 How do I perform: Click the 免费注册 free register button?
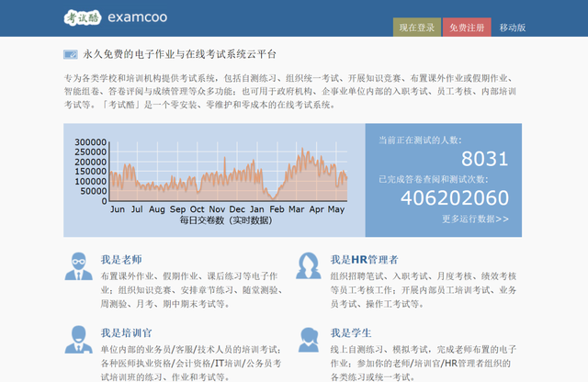pos(467,28)
